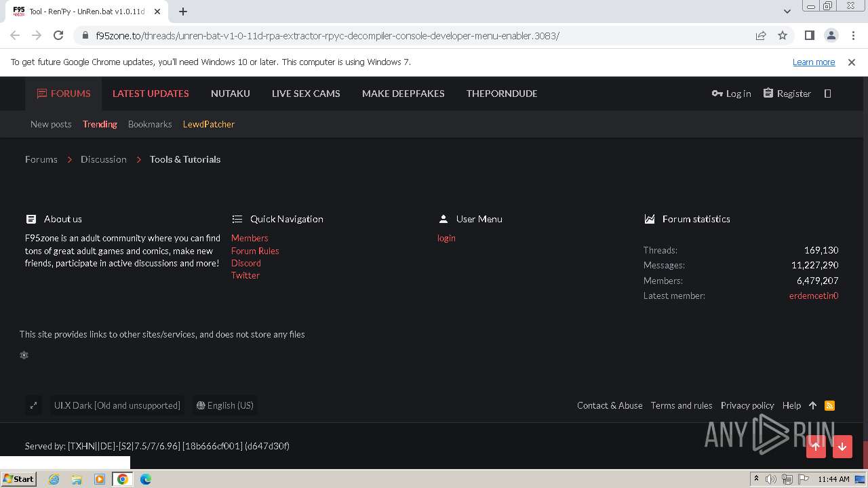Click red scroll-to-bottom floating button
This screenshot has width=868, height=488.
coord(842,447)
